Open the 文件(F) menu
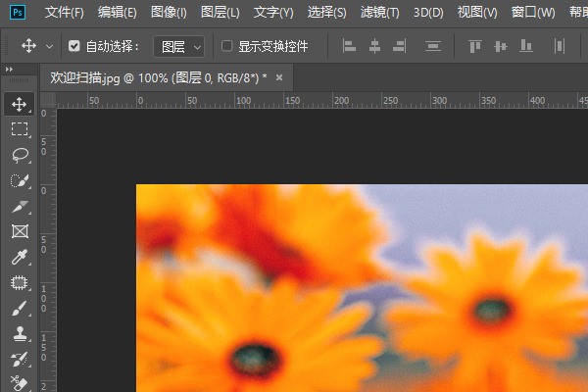The image size is (588, 392). (65, 13)
